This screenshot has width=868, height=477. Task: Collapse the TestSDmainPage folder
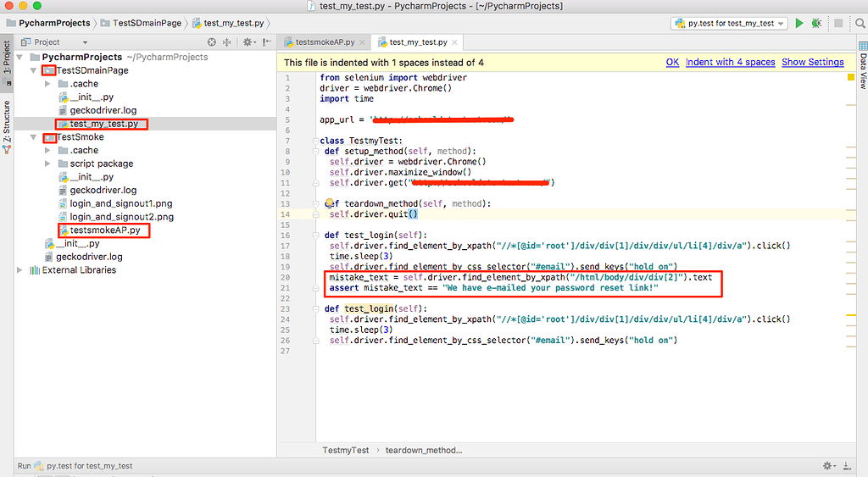point(33,70)
